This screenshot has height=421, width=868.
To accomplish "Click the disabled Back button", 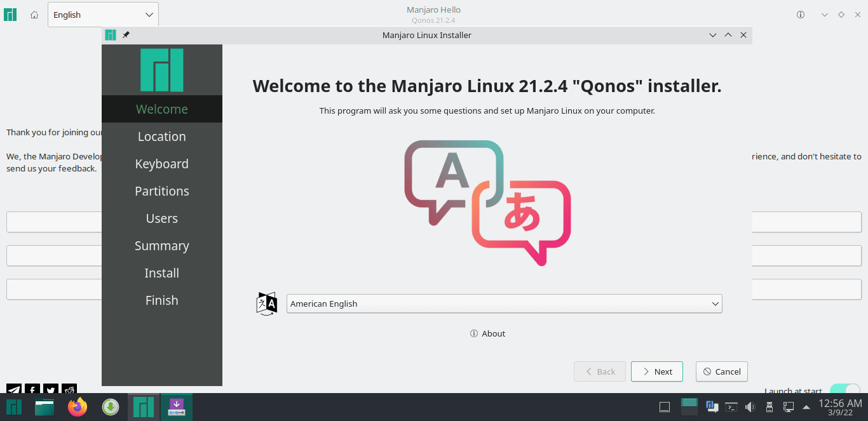I will click(x=599, y=371).
